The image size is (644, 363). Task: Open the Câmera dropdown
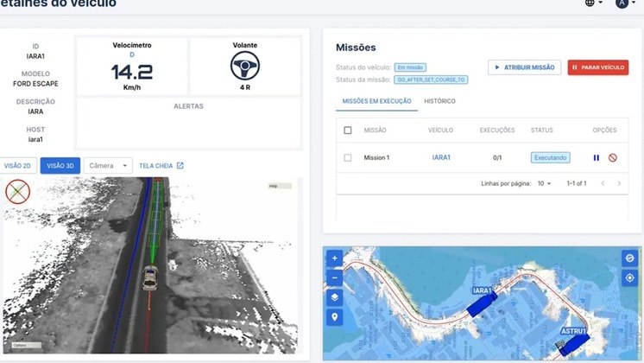(x=108, y=165)
